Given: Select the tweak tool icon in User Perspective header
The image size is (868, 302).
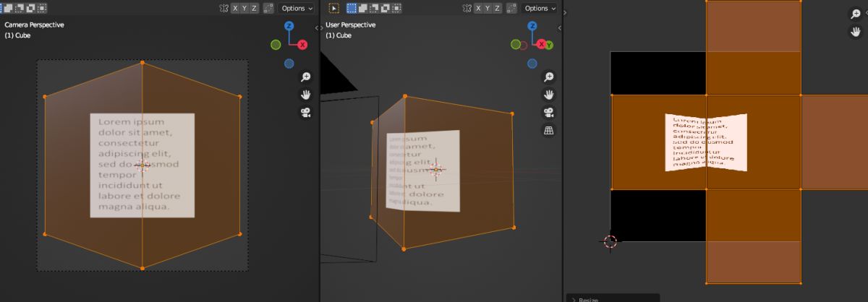Looking at the screenshot, I should [x=333, y=9].
